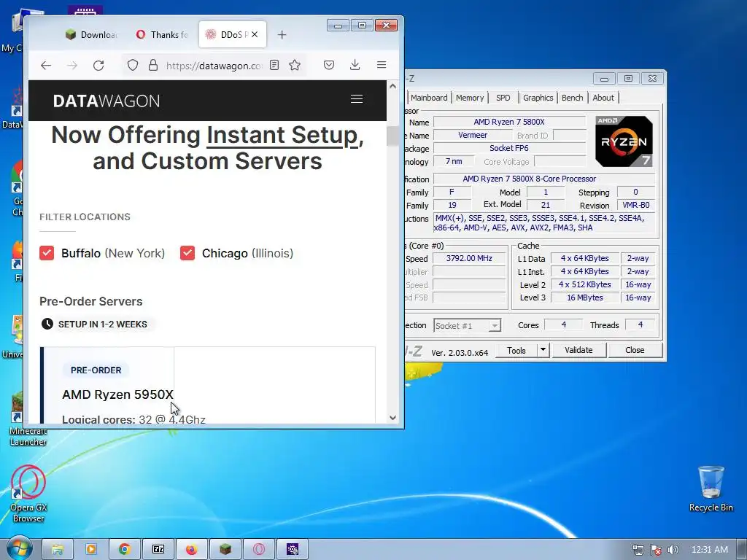Uncheck Chicago (Illinois) location filter
This screenshot has height=560, width=747.
pos(187,253)
